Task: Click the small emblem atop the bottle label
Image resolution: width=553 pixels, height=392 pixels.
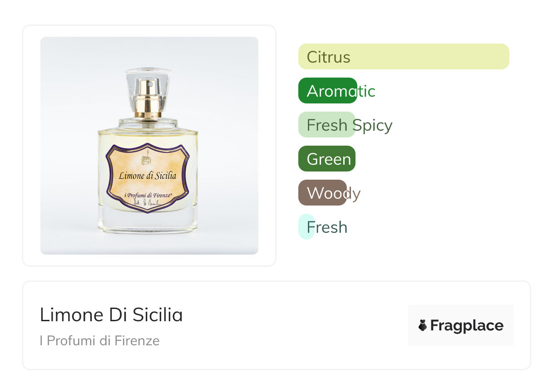Action: tap(146, 160)
